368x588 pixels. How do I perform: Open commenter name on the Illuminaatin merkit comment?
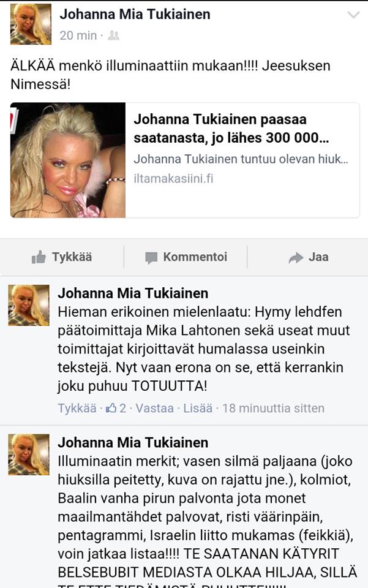point(133,442)
